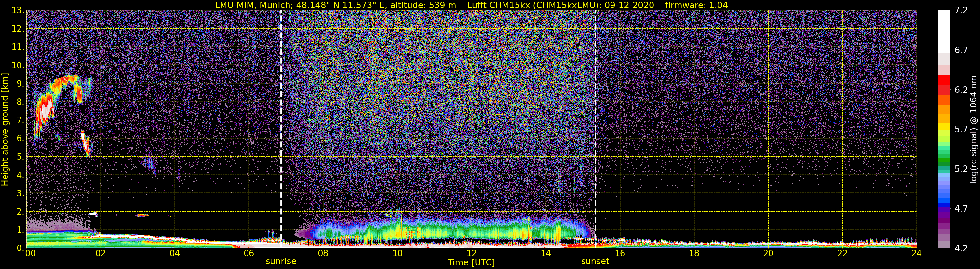This screenshot has width=980, height=269.
Task: Click colorbar tick value '5.7'
Action: [961, 130]
